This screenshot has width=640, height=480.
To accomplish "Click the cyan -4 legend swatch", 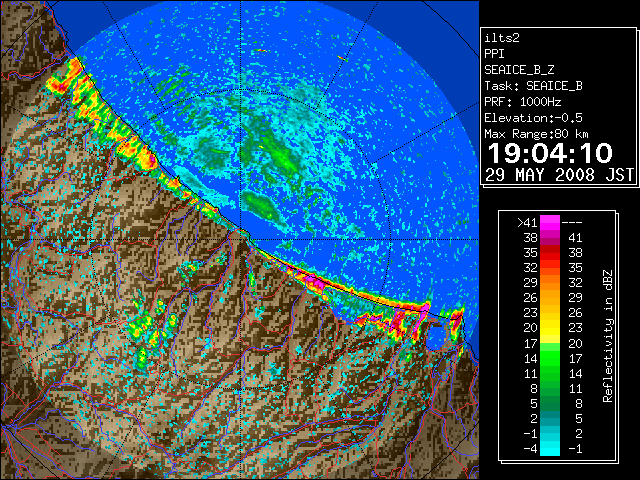I will pyautogui.click(x=550, y=449).
